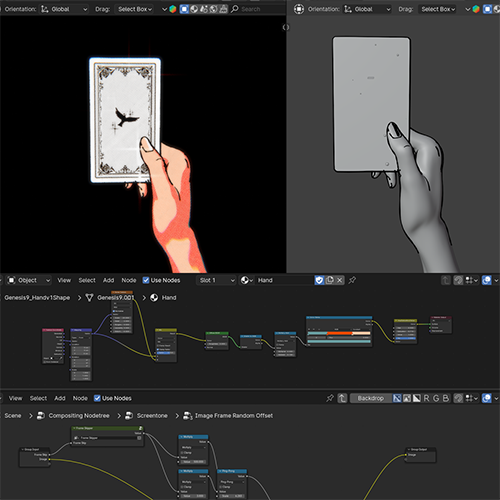
Task: Show the Red channel of backdrop
Action: pos(426,398)
